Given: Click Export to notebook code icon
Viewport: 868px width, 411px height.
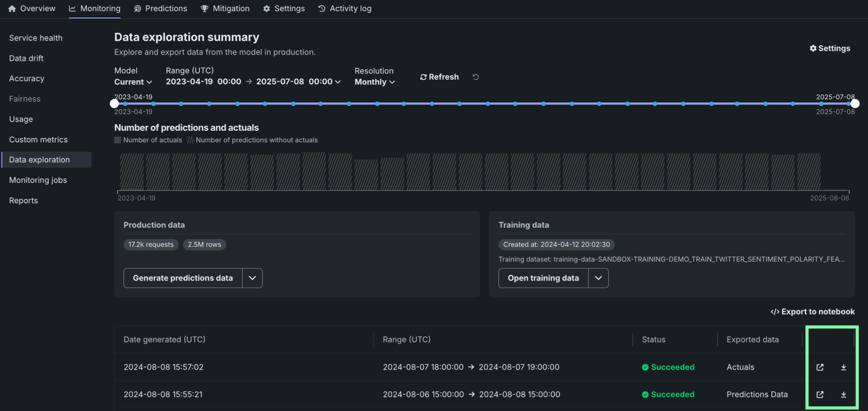Looking at the screenshot, I should pyautogui.click(x=775, y=312).
